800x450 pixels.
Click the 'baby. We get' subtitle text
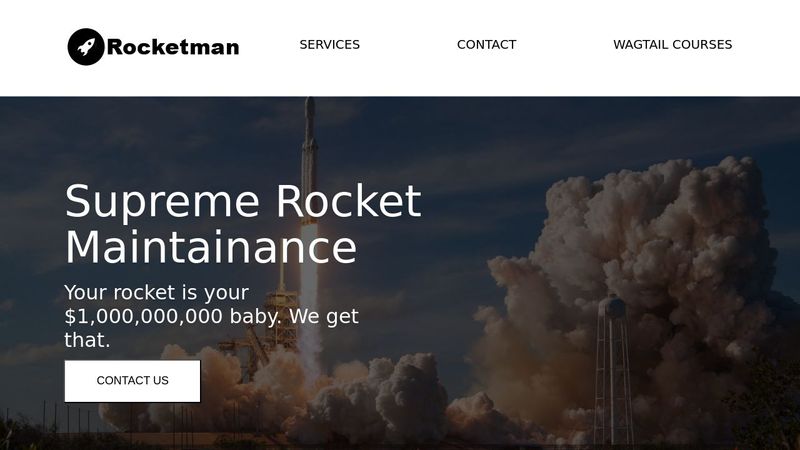click(294, 317)
